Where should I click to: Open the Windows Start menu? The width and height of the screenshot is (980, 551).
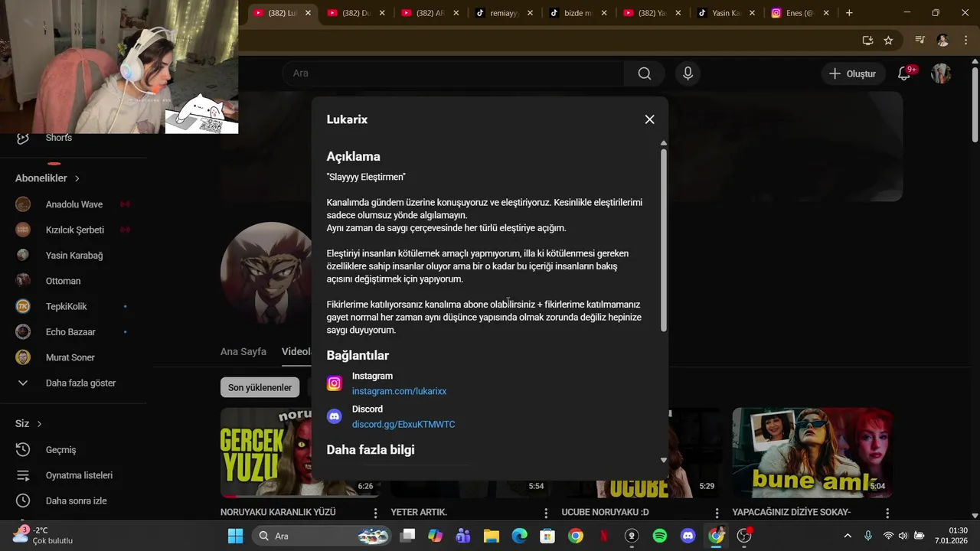[x=235, y=536]
